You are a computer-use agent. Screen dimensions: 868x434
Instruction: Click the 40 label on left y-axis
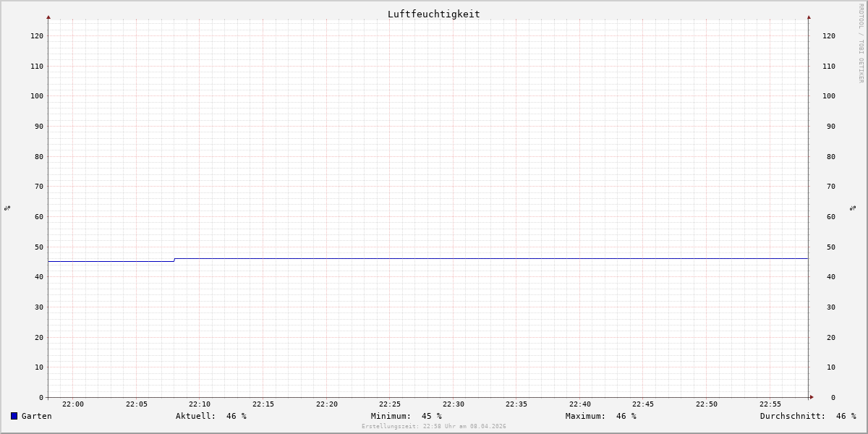[x=39, y=277]
